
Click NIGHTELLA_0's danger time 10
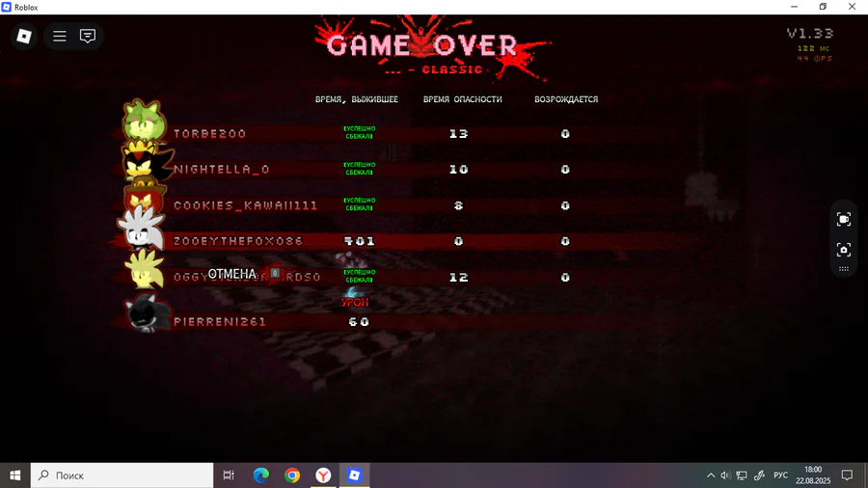pyautogui.click(x=458, y=170)
